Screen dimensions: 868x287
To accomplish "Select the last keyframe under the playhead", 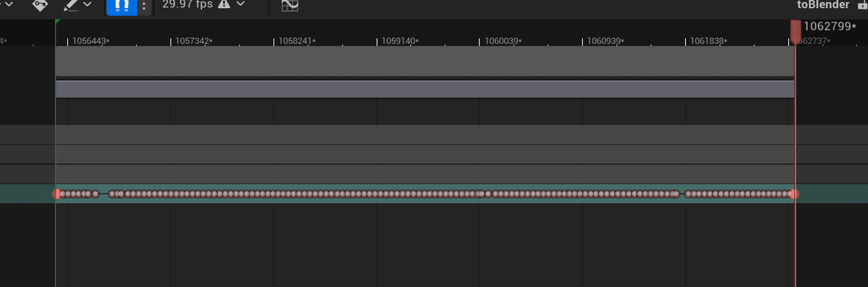I will [x=794, y=194].
